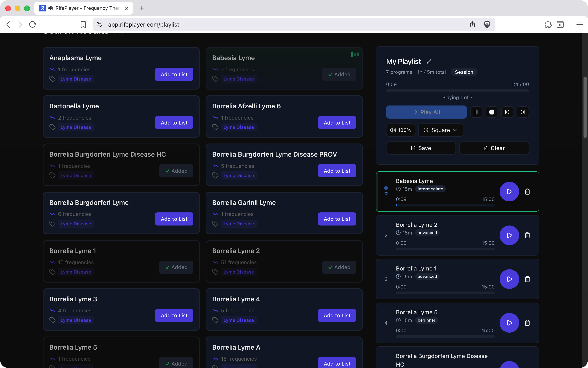Add Borrelia Burgdorferi Lyme to list
The height and width of the screenshot is (368, 588).
click(174, 219)
